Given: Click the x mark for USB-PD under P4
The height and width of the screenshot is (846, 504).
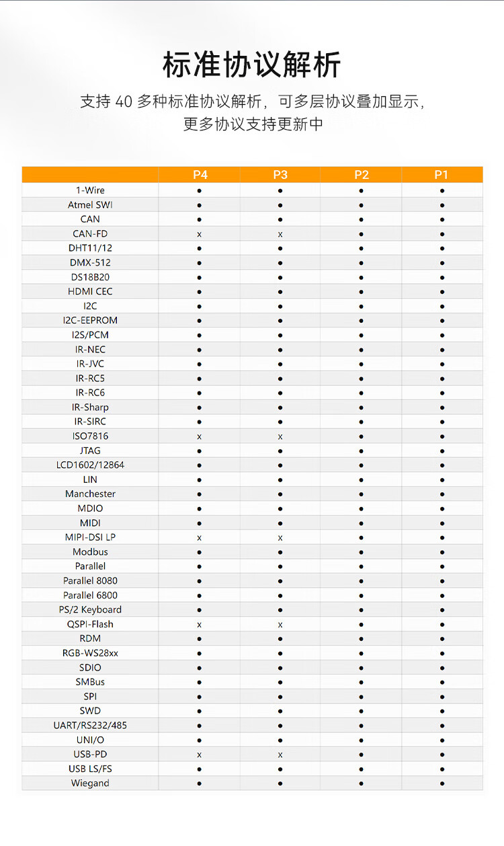Looking at the screenshot, I should 200,755.
